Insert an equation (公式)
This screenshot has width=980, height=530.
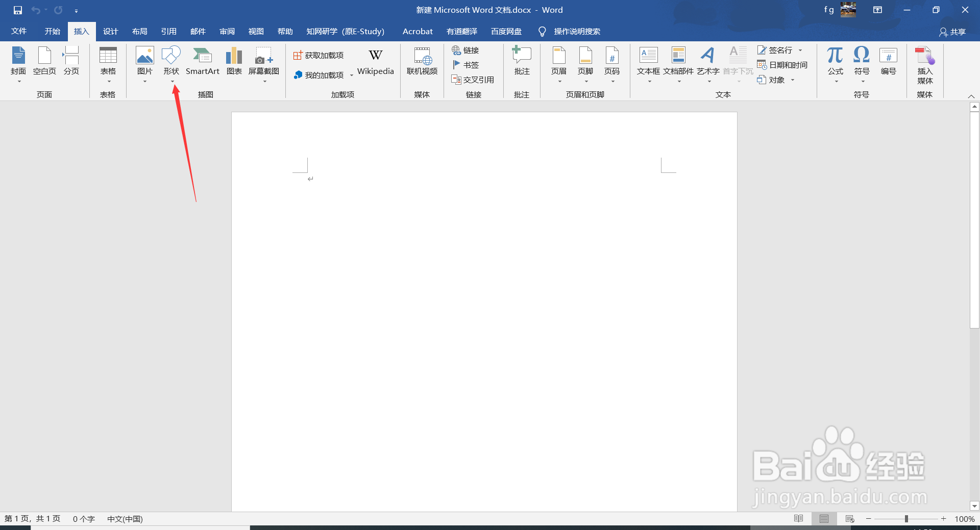(x=836, y=65)
